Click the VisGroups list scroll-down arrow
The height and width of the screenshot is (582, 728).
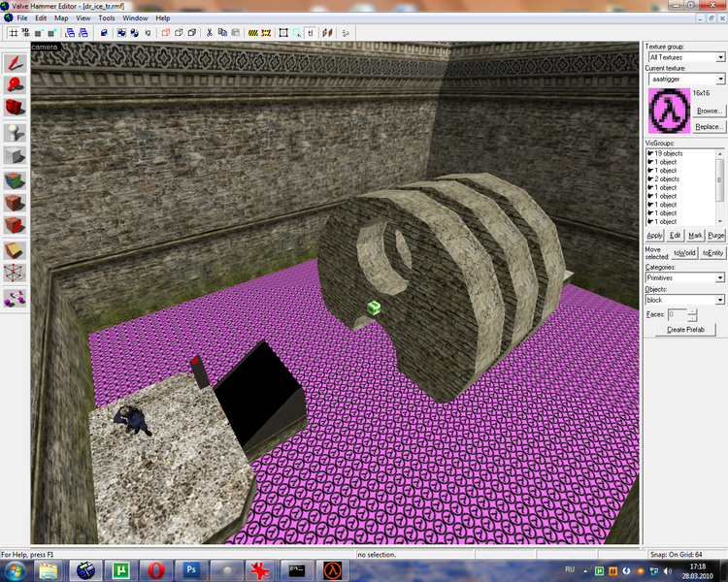720,222
